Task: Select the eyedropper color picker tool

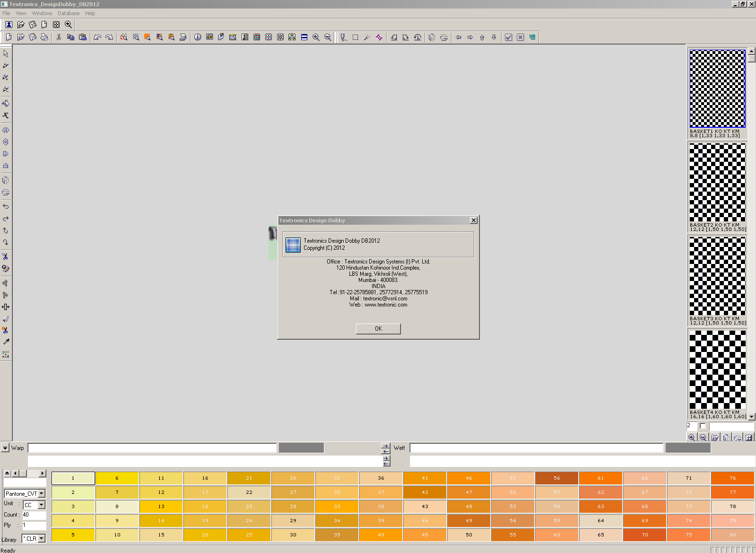Action: pos(6,342)
